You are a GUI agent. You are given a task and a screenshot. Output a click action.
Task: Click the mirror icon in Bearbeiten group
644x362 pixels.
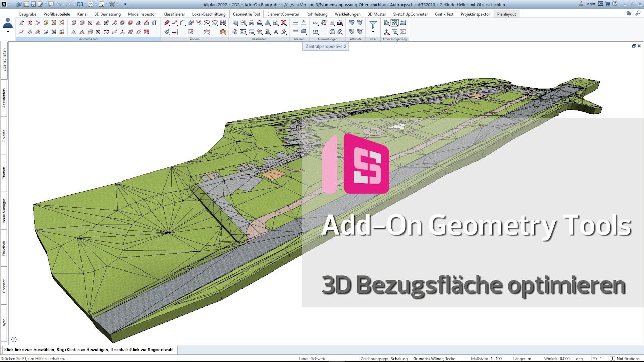click(268, 22)
